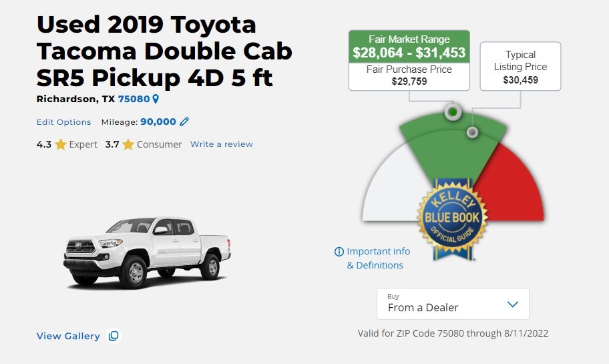Expand the Buy From a Dealer dropdown
The width and height of the screenshot is (609, 364).
453,304
